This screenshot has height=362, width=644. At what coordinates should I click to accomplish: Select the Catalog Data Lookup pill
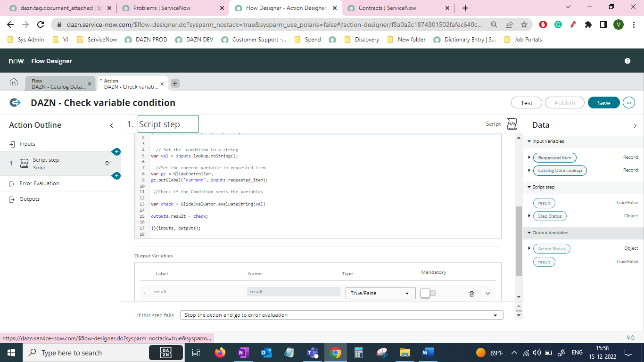coord(560,171)
